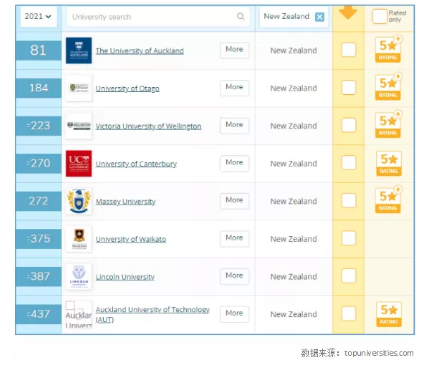Click the University of Waikato crest logo

click(x=79, y=239)
